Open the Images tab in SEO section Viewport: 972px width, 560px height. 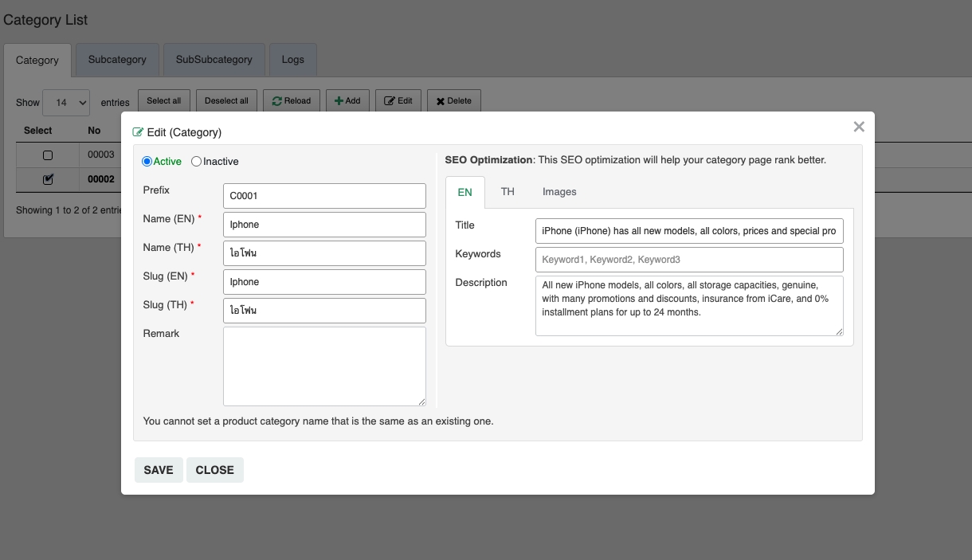tap(559, 192)
